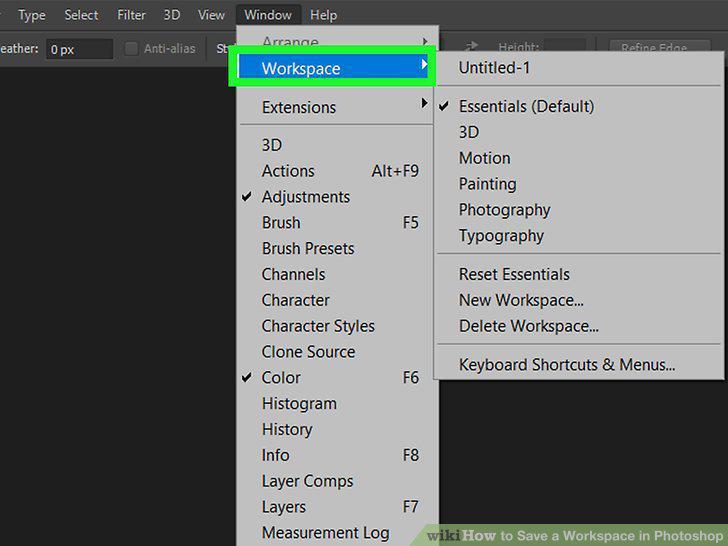Show the Character Styles panel
The width and height of the screenshot is (728, 546).
tap(337, 326)
